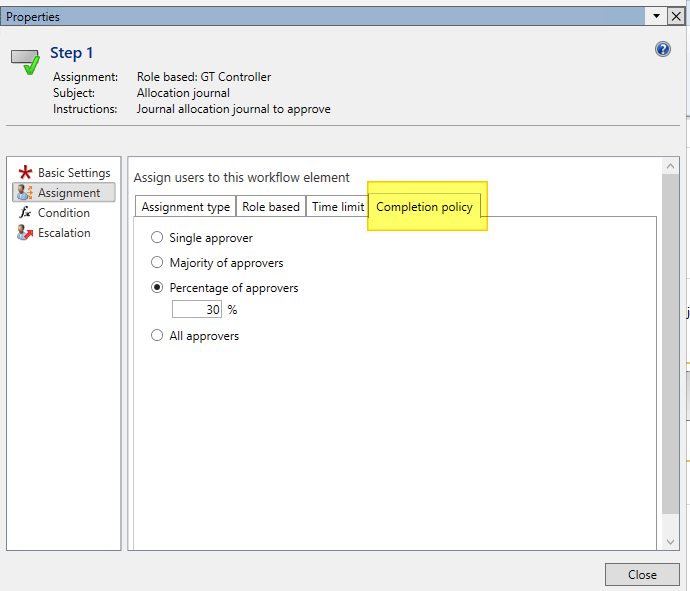Click the percentage value input field
Screen dimensions: 690x591
point(197,310)
